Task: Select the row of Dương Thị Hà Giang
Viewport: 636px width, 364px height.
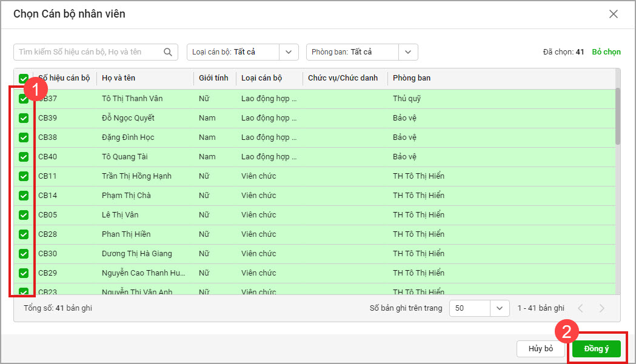Action: click(x=137, y=254)
